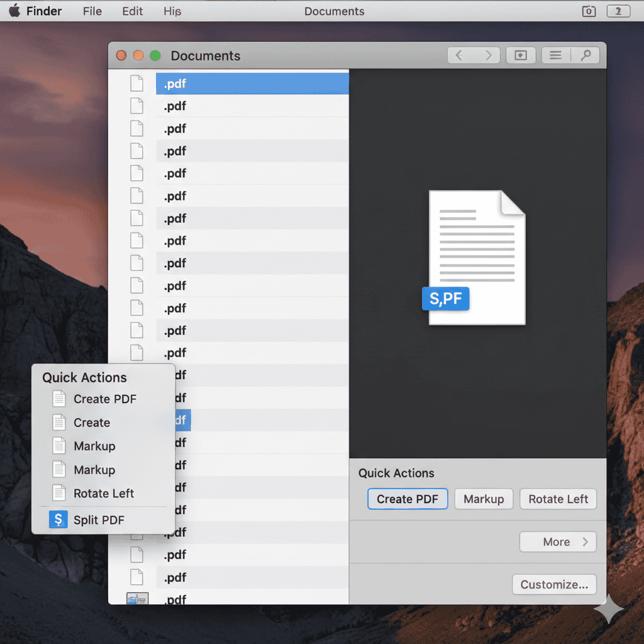Image resolution: width=644 pixels, height=644 pixels.
Task: Click the Markup quick action button
Action: pos(484,499)
